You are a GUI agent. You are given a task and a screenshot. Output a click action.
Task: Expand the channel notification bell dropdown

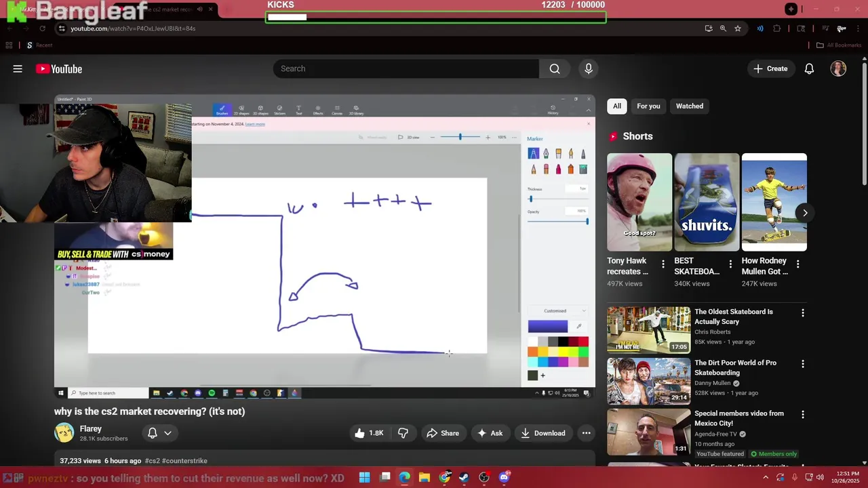(x=159, y=433)
